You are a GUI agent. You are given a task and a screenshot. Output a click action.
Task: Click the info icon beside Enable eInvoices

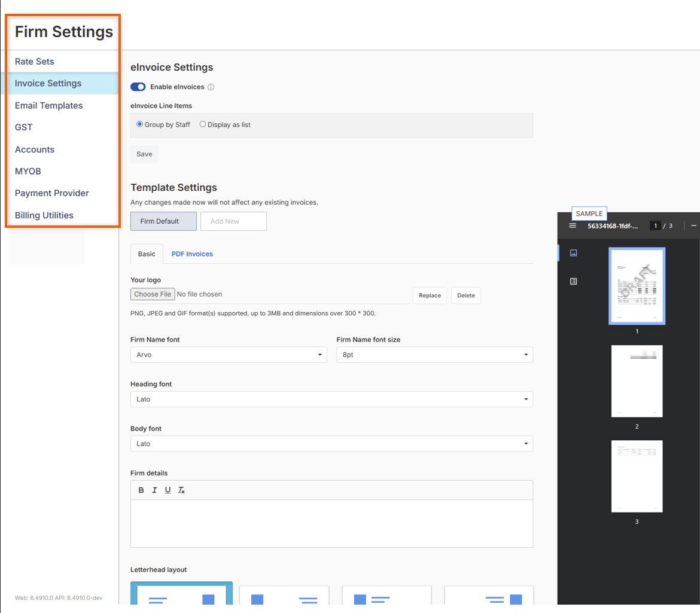pyautogui.click(x=211, y=87)
